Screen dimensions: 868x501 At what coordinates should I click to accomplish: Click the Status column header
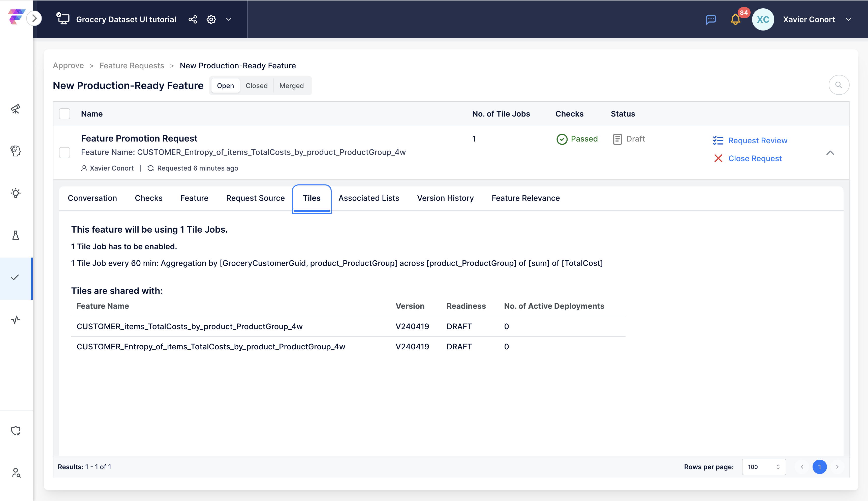coord(623,114)
